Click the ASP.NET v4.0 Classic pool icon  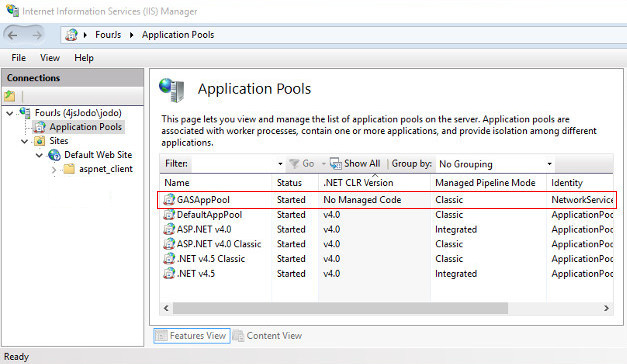point(169,244)
